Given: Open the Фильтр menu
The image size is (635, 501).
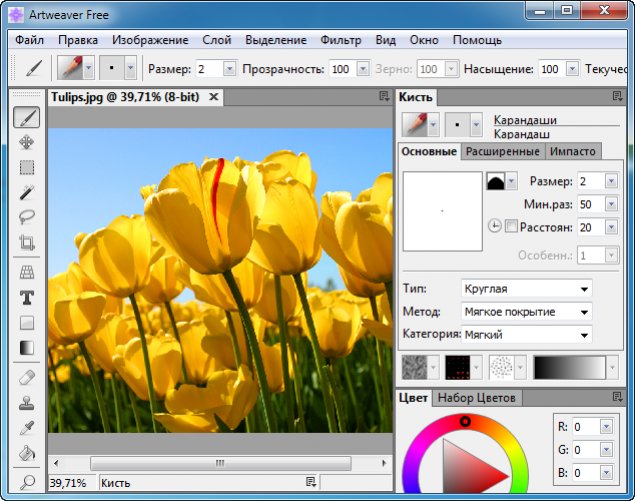Looking at the screenshot, I should coord(341,40).
